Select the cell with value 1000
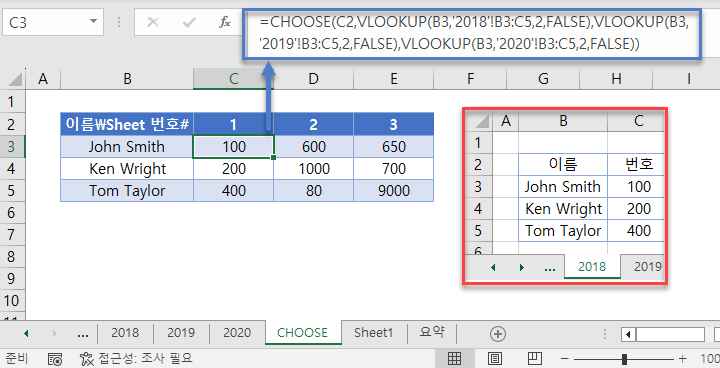 [x=313, y=169]
